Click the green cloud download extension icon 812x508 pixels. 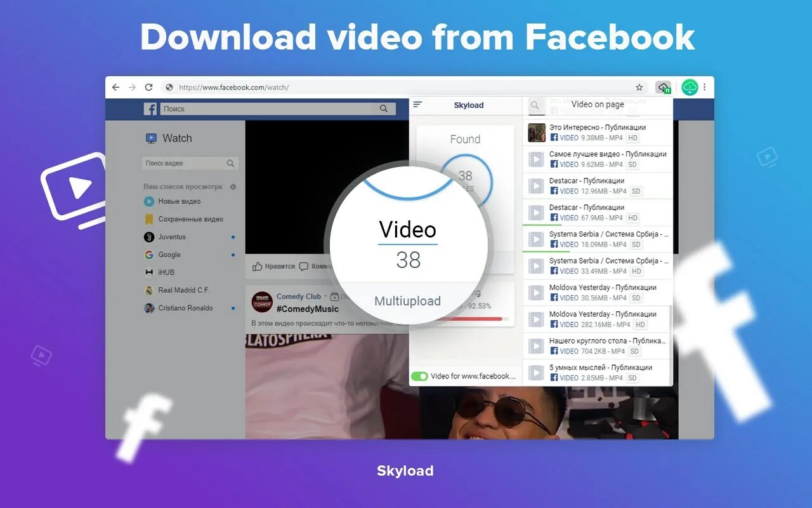point(690,88)
